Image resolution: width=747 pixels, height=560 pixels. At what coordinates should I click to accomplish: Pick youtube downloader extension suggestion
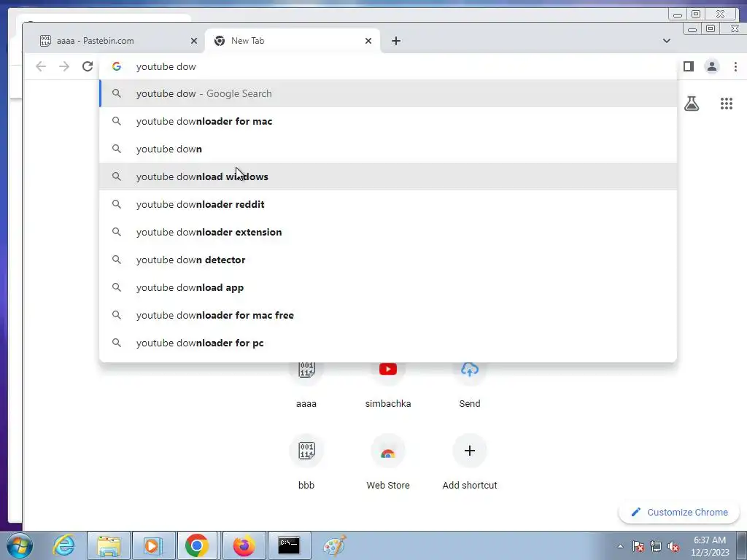(388, 232)
